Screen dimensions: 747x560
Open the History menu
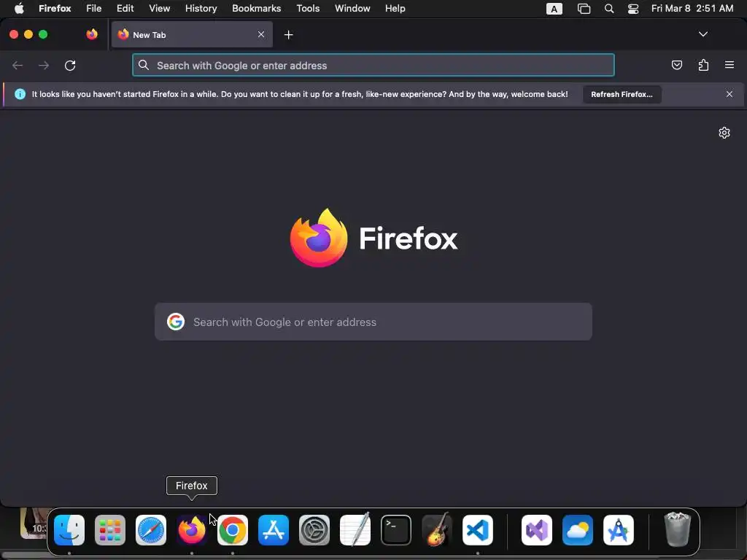pyautogui.click(x=201, y=9)
